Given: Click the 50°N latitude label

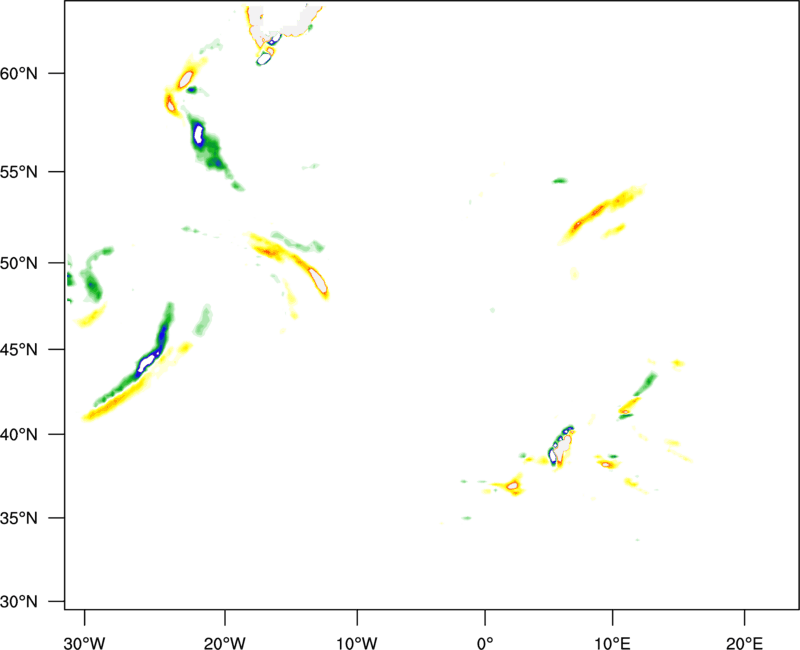Looking at the screenshot, I should coord(19,263).
